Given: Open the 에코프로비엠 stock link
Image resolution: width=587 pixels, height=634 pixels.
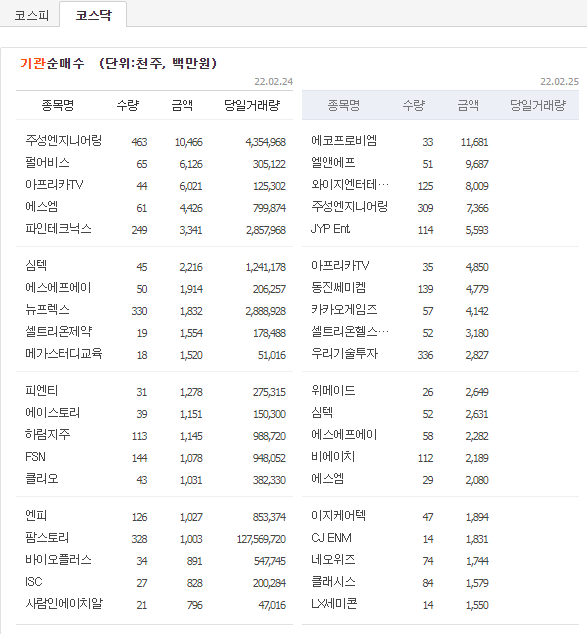Looking at the screenshot, I should point(344,141).
